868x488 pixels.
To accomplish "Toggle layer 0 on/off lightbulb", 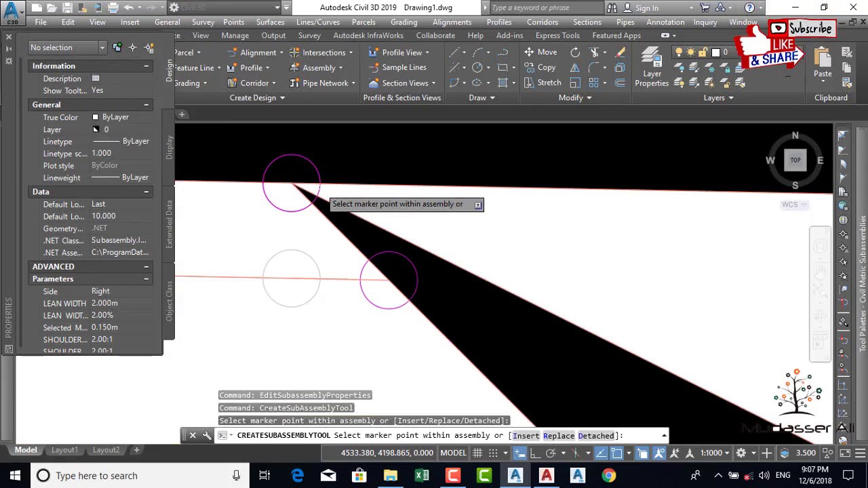I will (x=678, y=52).
